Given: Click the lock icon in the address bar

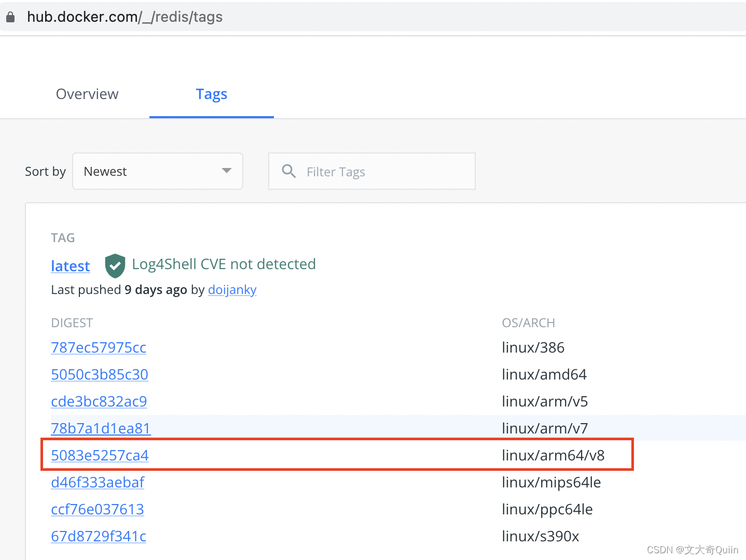Looking at the screenshot, I should tap(10, 17).
